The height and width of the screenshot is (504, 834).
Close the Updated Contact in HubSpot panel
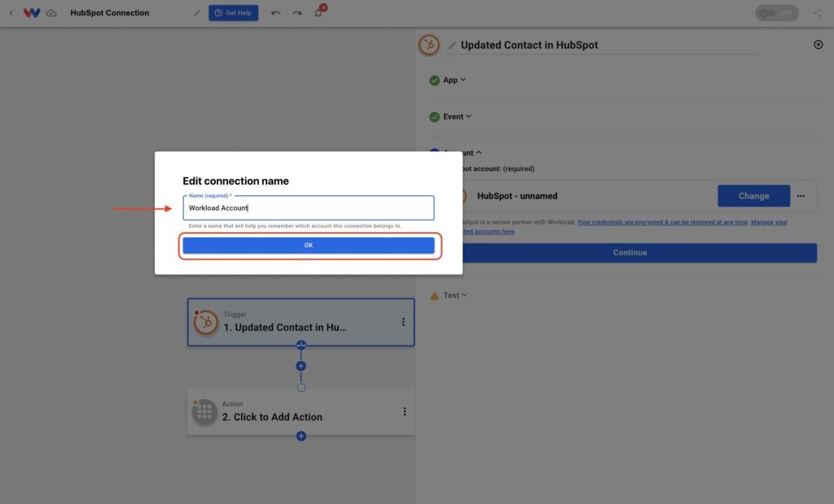tap(818, 45)
